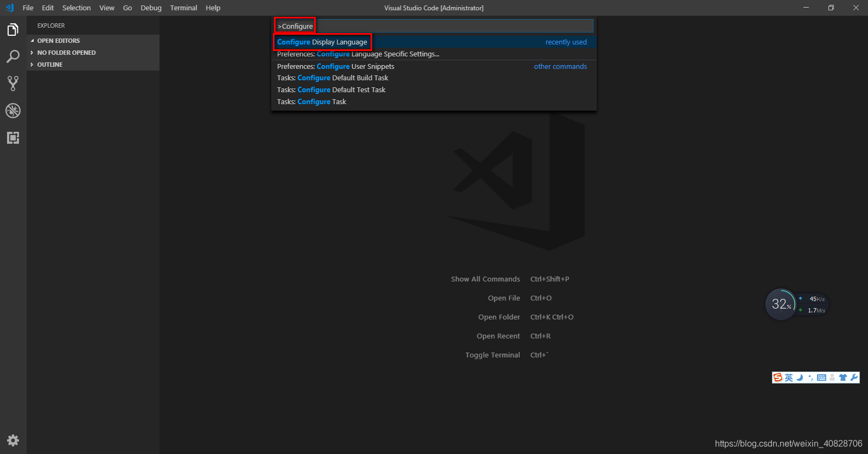868x454 pixels.
Task: Close the VS Code window
Action: click(856, 8)
